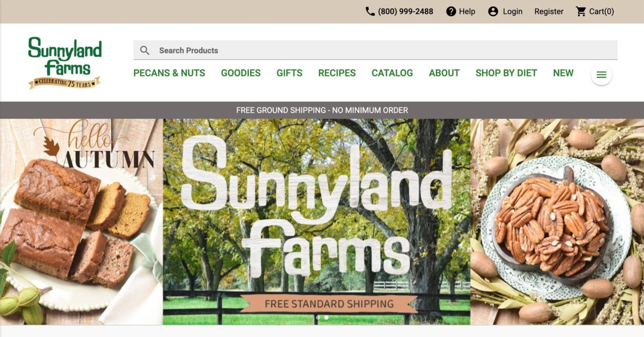Open the pecan bowl banner image

click(557, 222)
